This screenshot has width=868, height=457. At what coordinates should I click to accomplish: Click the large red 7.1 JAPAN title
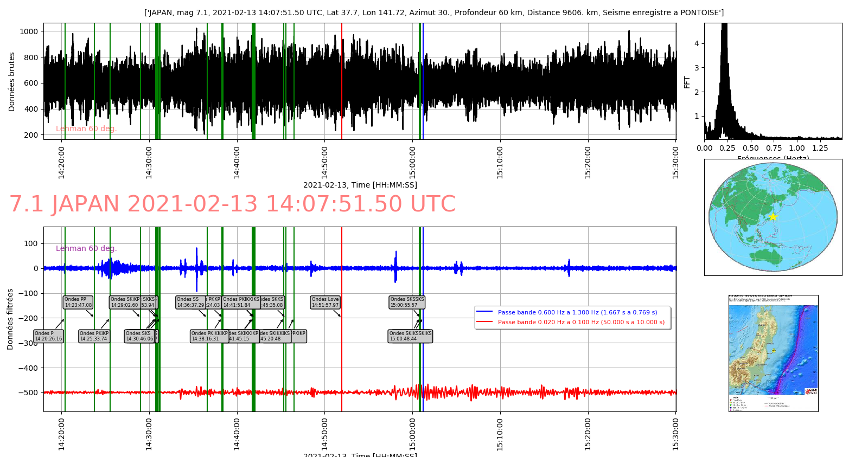pyautogui.click(x=232, y=204)
